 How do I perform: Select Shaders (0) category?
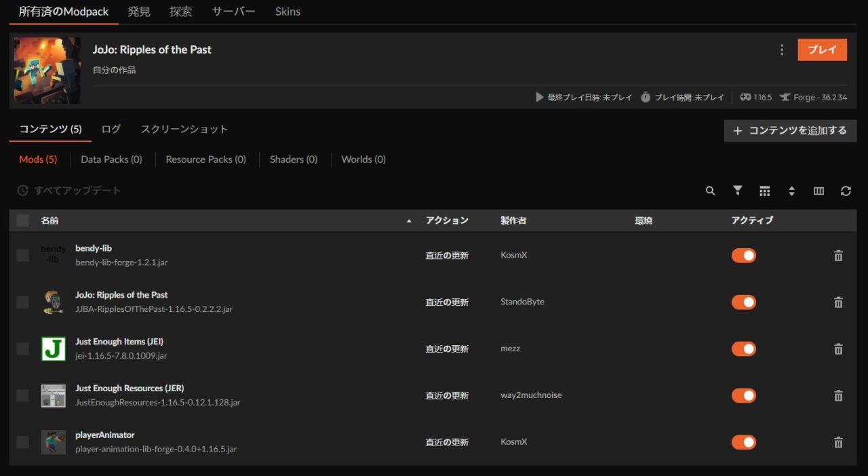tap(294, 159)
